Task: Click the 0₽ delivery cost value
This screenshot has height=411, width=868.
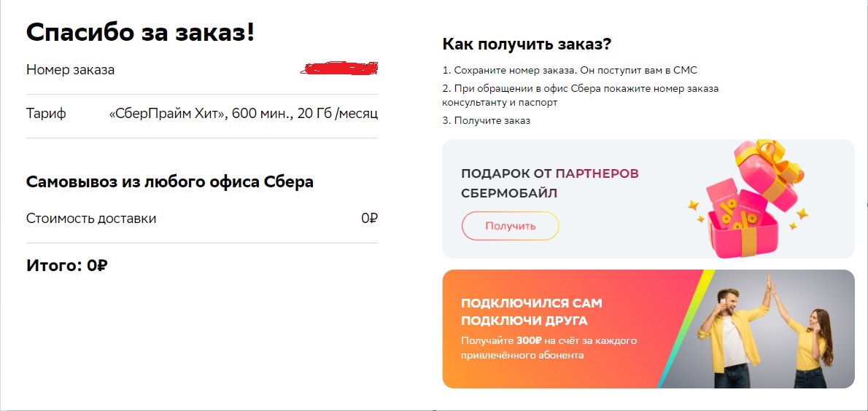Action: pos(369,219)
